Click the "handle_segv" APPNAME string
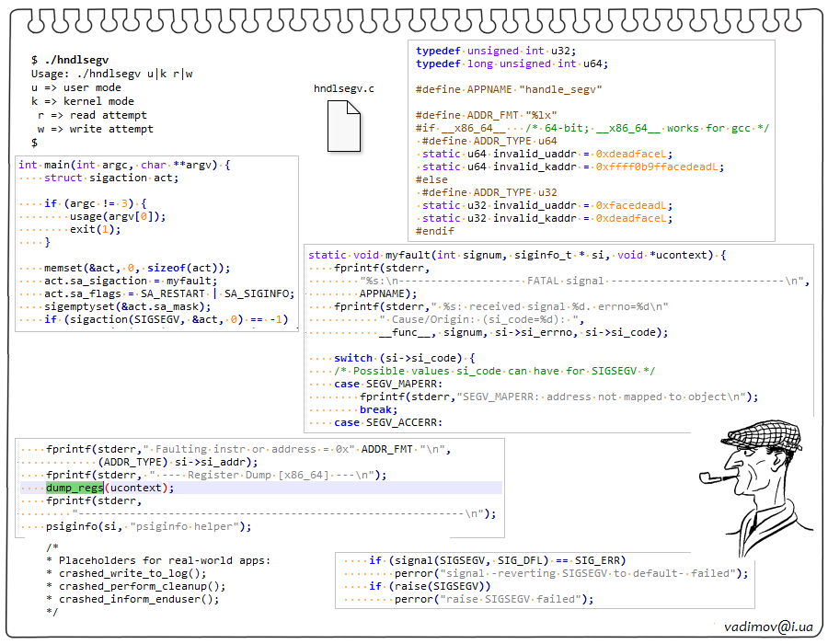Screen dimensions: 828x644 point(560,89)
